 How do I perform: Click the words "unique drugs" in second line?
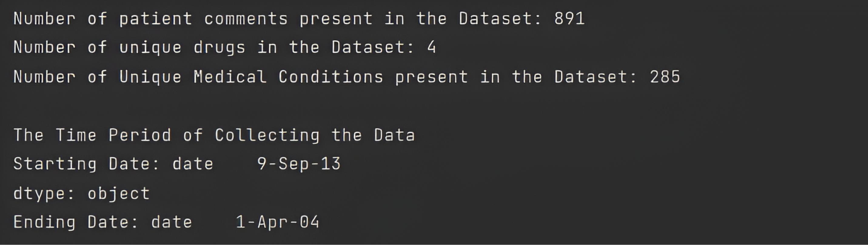pos(182,47)
